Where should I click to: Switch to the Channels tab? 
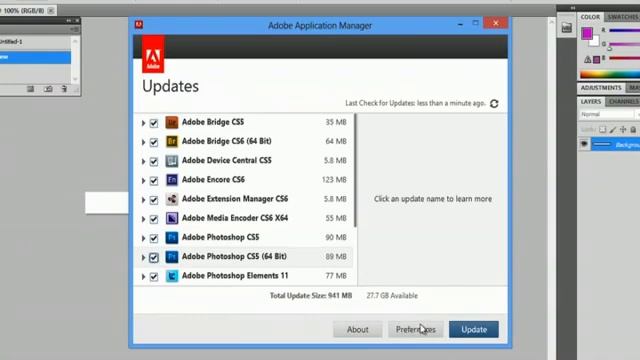tap(623, 102)
